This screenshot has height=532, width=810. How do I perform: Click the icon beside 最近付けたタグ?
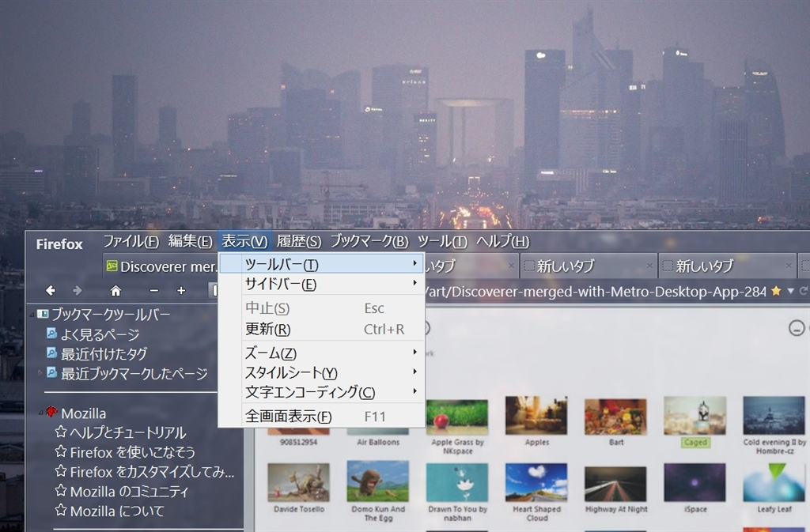click(51, 353)
